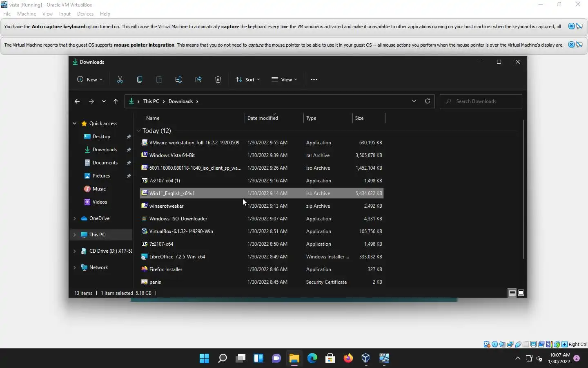Expand the This PC tree node

point(74,235)
